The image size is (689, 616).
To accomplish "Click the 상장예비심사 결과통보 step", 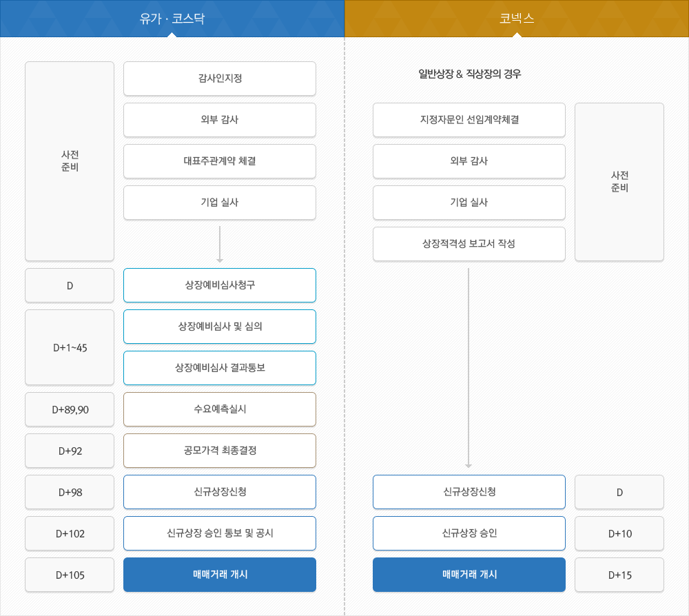I will [x=220, y=368].
